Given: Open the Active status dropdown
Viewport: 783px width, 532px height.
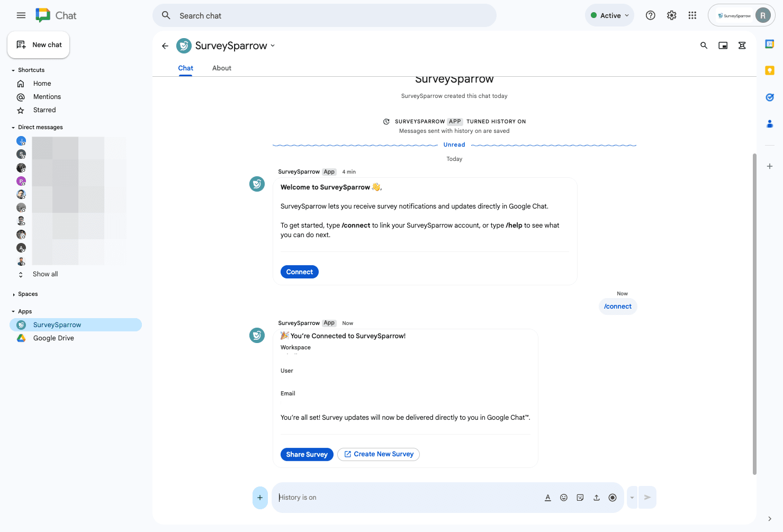Looking at the screenshot, I should [x=609, y=15].
